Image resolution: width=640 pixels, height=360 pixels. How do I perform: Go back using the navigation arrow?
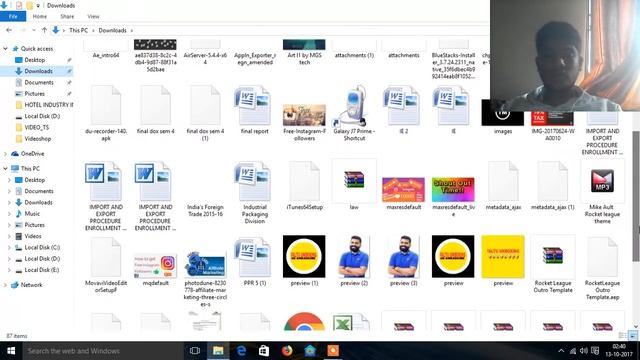(x=9, y=30)
